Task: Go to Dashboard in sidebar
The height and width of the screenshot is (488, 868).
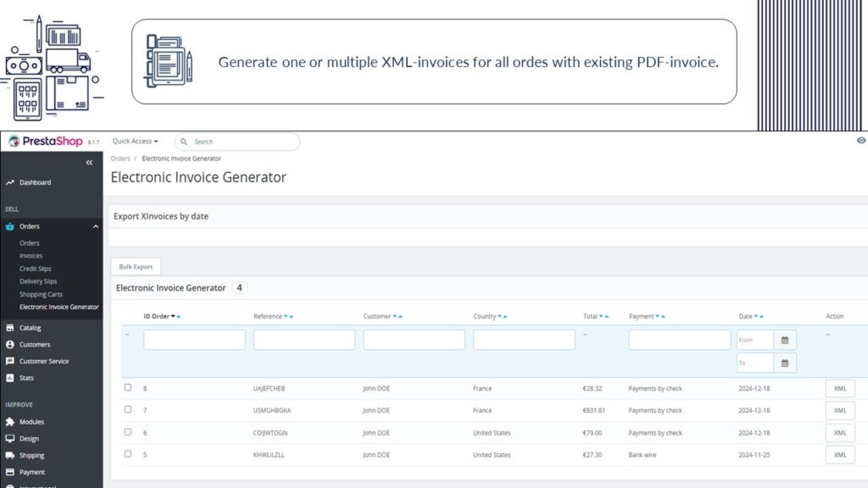Action: [x=35, y=182]
